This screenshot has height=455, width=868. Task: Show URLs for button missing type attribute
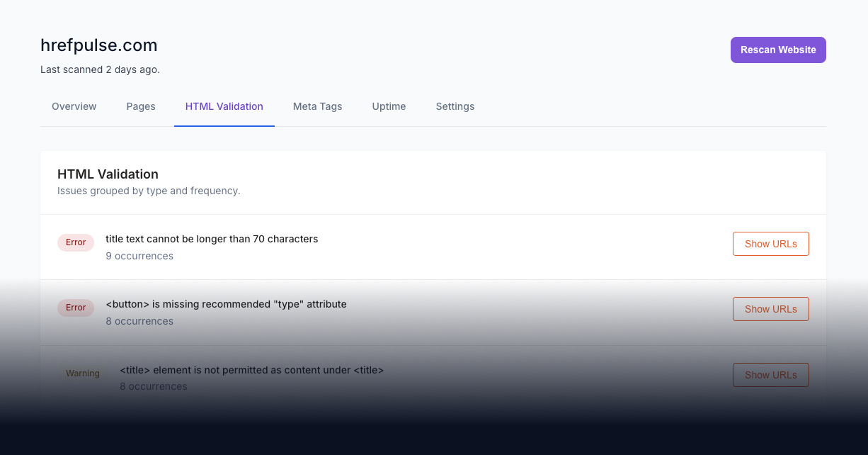tap(771, 309)
